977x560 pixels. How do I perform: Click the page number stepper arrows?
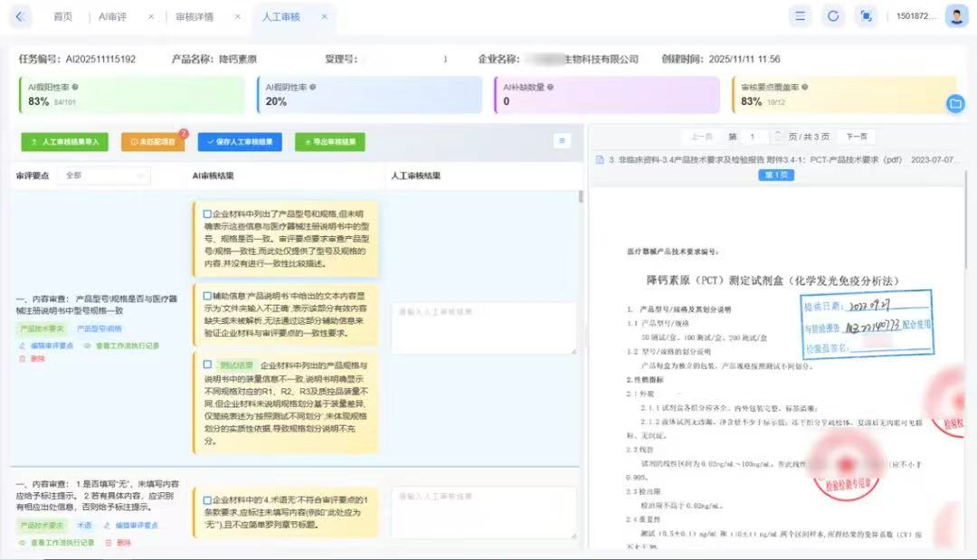777,137
